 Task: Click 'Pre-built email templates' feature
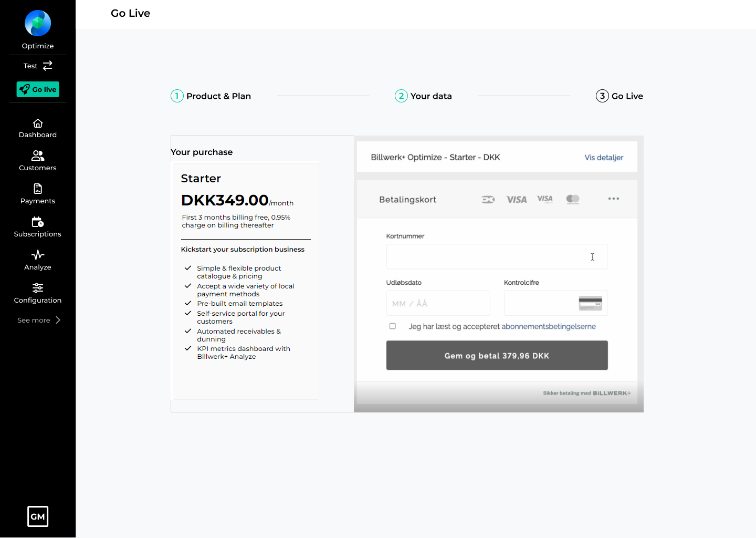point(240,304)
